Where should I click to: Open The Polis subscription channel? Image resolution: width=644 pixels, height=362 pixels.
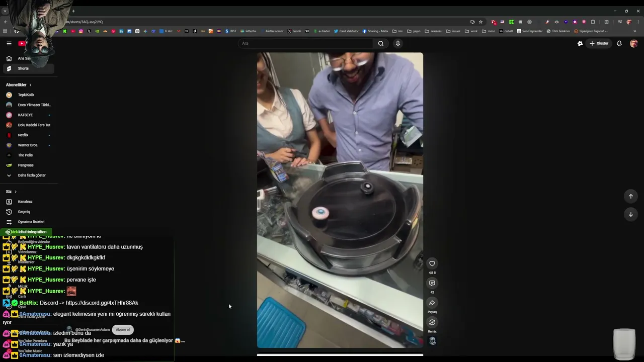(29, 155)
